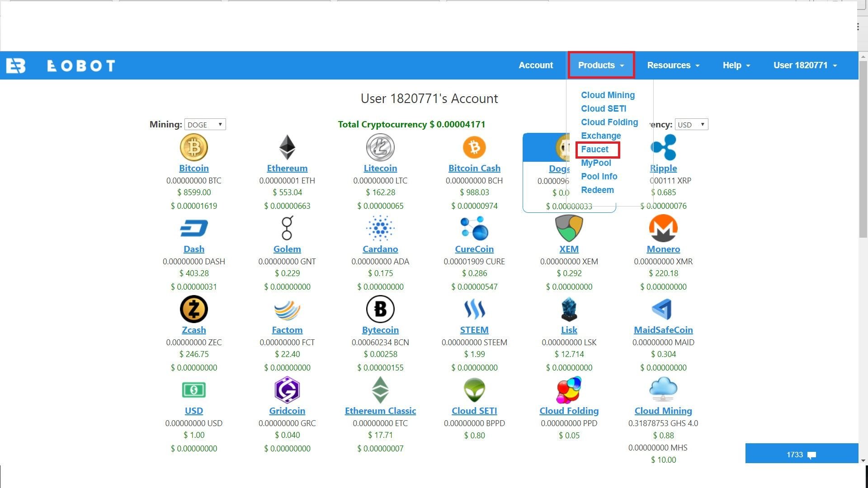Image resolution: width=868 pixels, height=488 pixels.
Task: Select Redeem in Products menu
Action: (597, 190)
